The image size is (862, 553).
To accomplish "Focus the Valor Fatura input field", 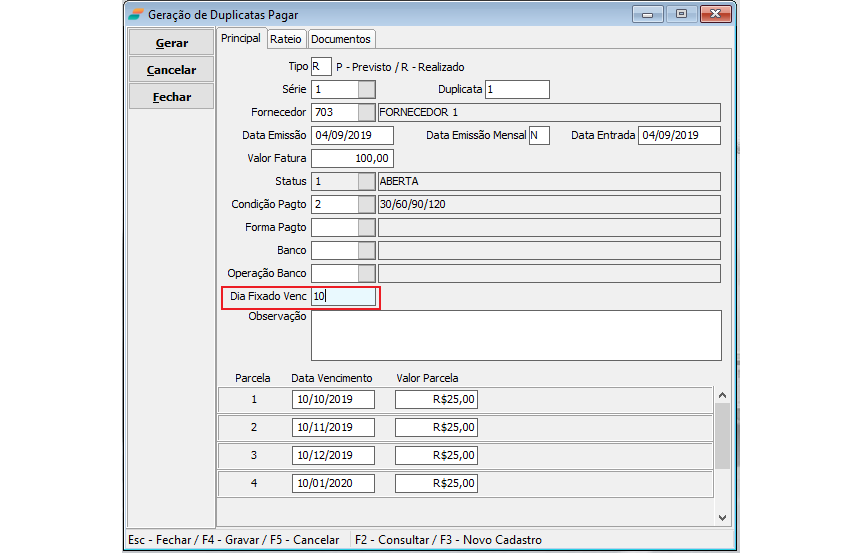I will point(352,158).
